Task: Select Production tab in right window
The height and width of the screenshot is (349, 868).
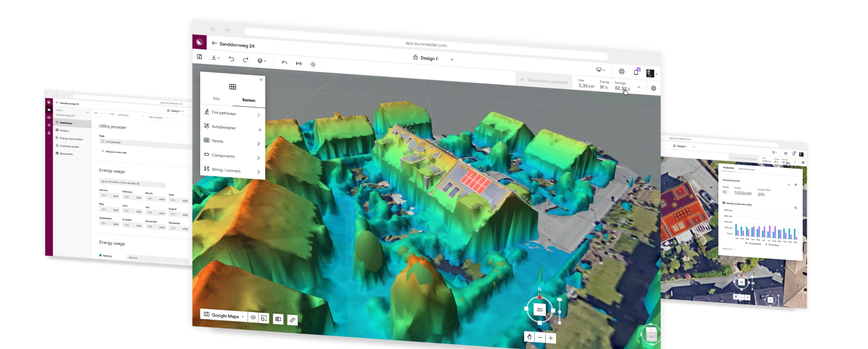Action: pyautogui.click(x=729, y=168)
